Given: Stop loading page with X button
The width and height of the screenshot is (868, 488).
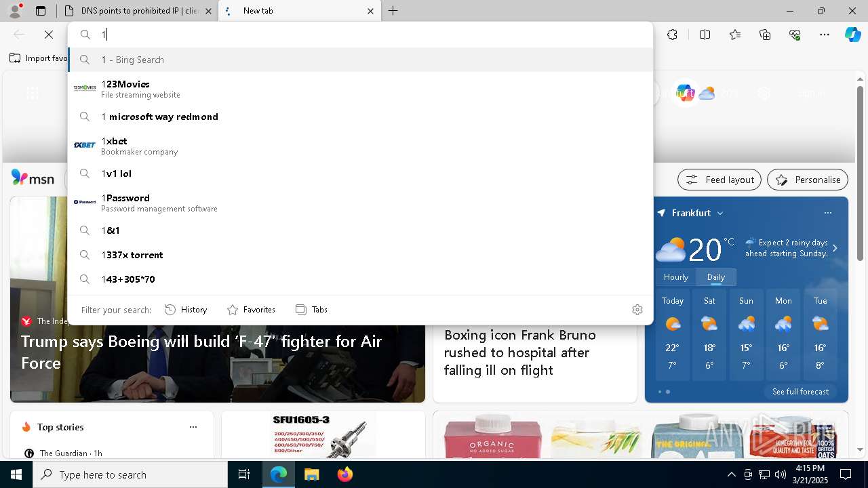Looking at the screenshot, I should 49,35.
